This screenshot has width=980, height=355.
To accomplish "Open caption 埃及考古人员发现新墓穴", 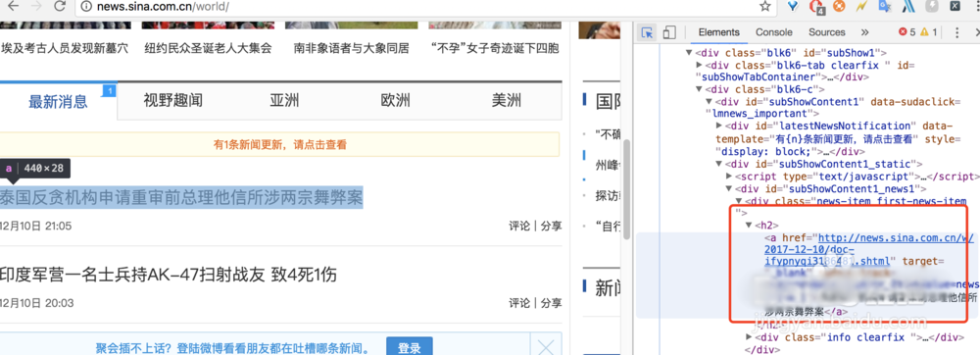I will [x=65, y=48].
